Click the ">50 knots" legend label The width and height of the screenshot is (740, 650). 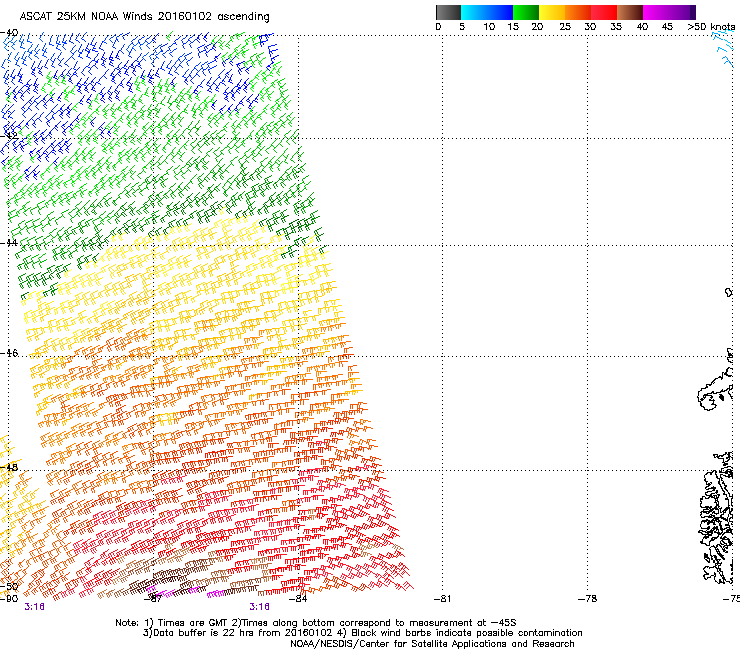coord(711,27)
